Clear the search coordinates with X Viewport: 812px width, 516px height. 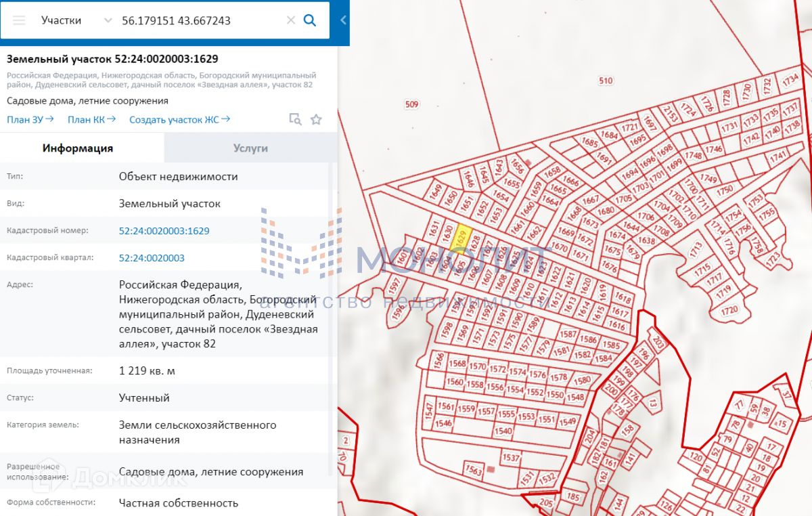(291, 20)
